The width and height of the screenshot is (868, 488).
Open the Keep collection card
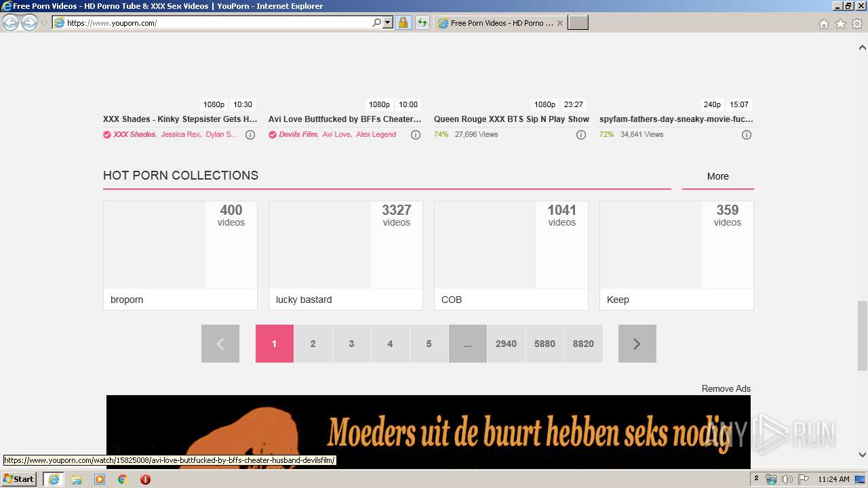[x=677, y=256]
